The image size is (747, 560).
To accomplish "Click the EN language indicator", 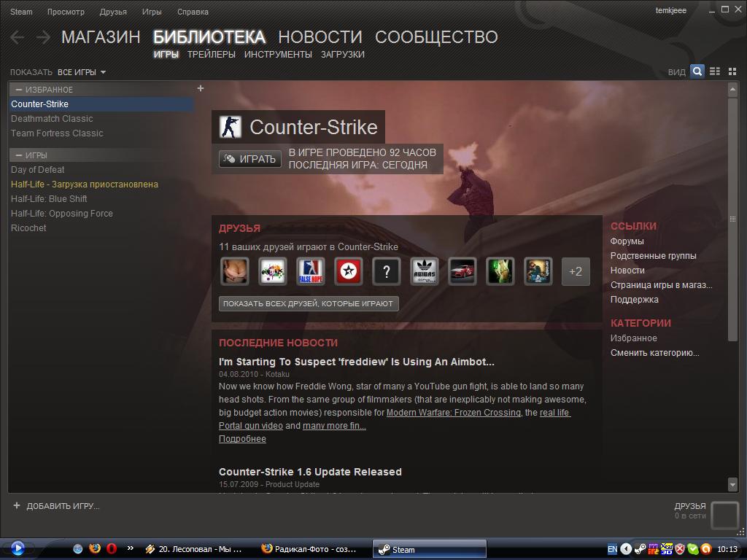I will (612, 549).
